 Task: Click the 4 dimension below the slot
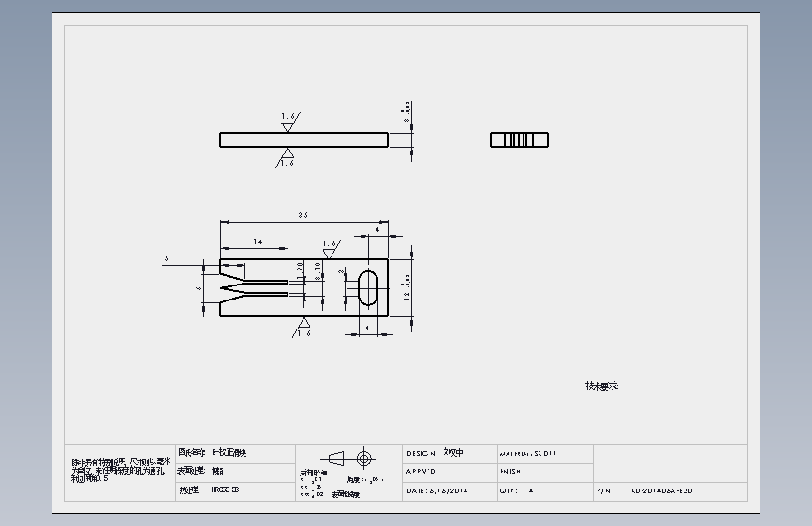coord(367,329)
